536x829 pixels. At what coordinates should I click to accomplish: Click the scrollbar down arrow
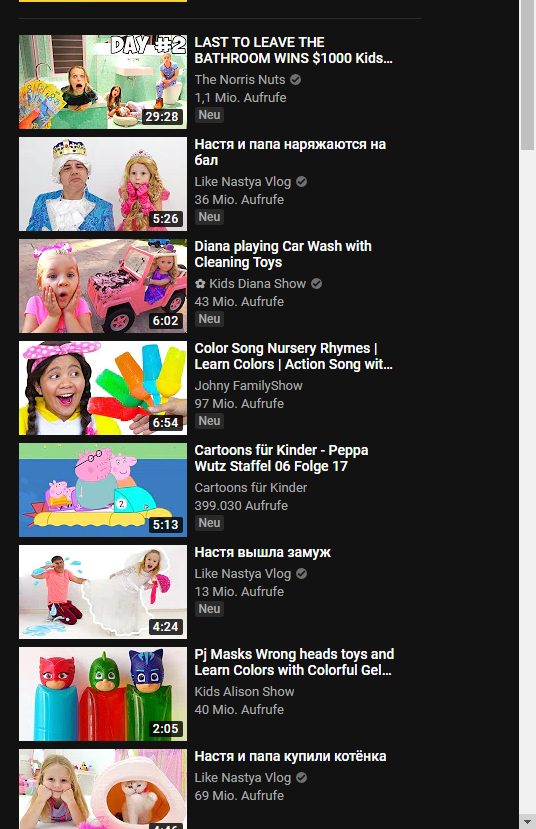click(x=528, y=821)
